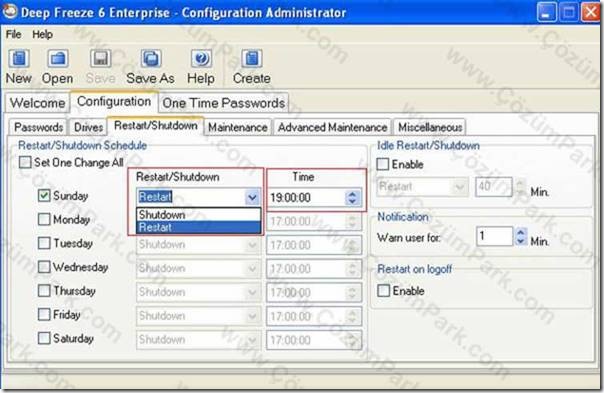Go to the Passwords sub-tab
The image size is (604, 393).
coord(38,127)
